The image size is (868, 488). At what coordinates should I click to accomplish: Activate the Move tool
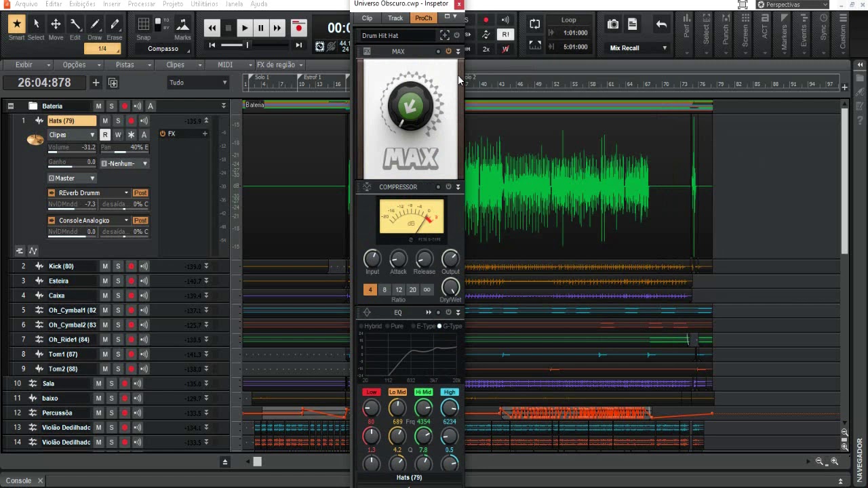(x=56, y=24)
